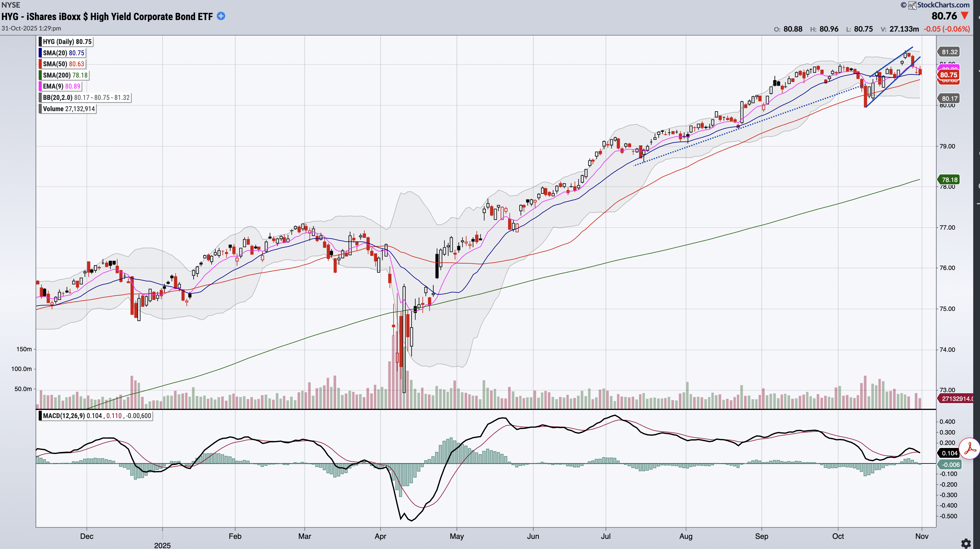The height and width of the screenshot is (549, 980).
Task: Expand the HYG (Daily) legend label
Action: pyautogui.click(x=67, y=42)
